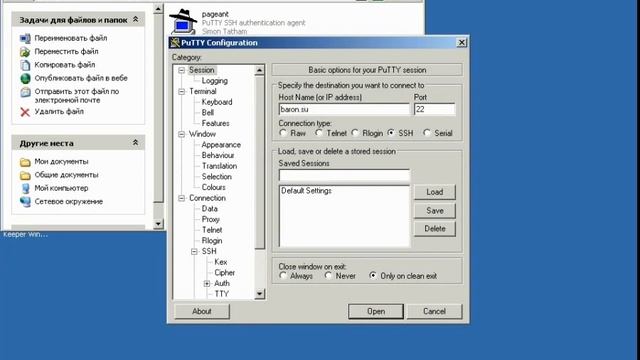Set close window on exit to Always
The height and width of the screenshot is (360, 640).
(x=283, y=276)
